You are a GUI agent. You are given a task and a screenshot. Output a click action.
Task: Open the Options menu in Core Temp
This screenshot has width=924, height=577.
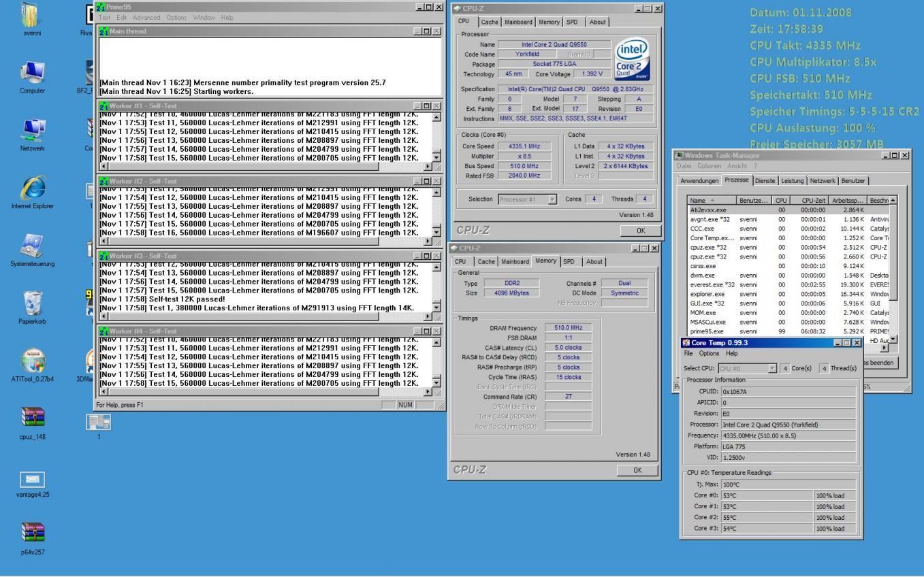709,353
